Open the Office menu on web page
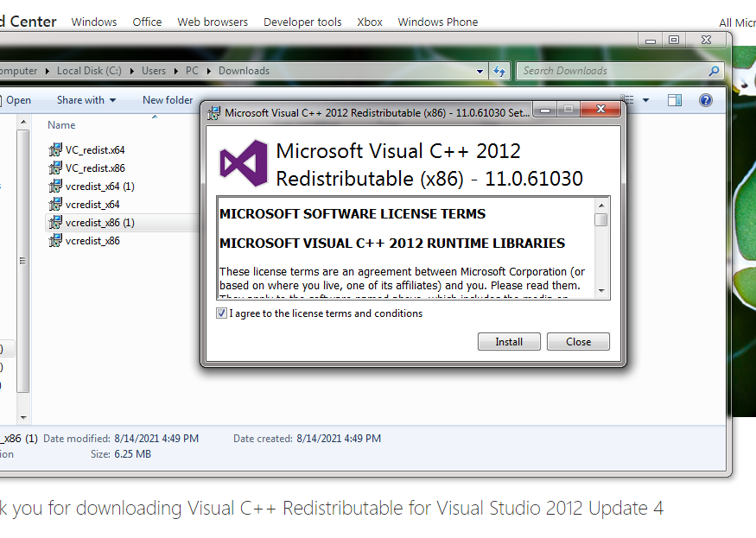756x538 pixels. pos(147,22)
